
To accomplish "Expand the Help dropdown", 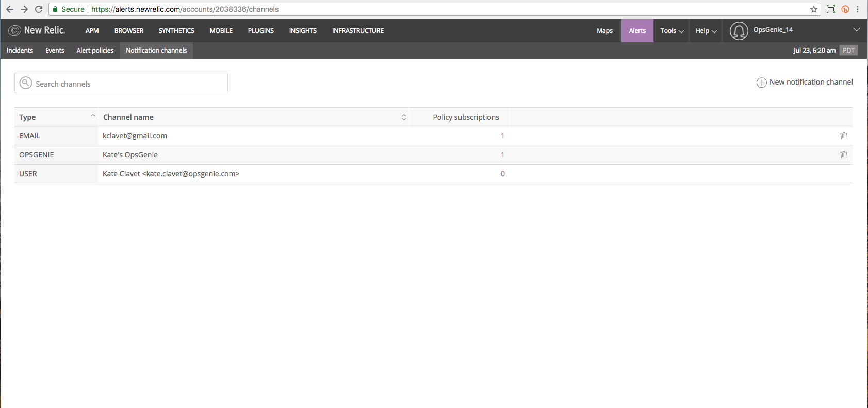I will point(706,31).
